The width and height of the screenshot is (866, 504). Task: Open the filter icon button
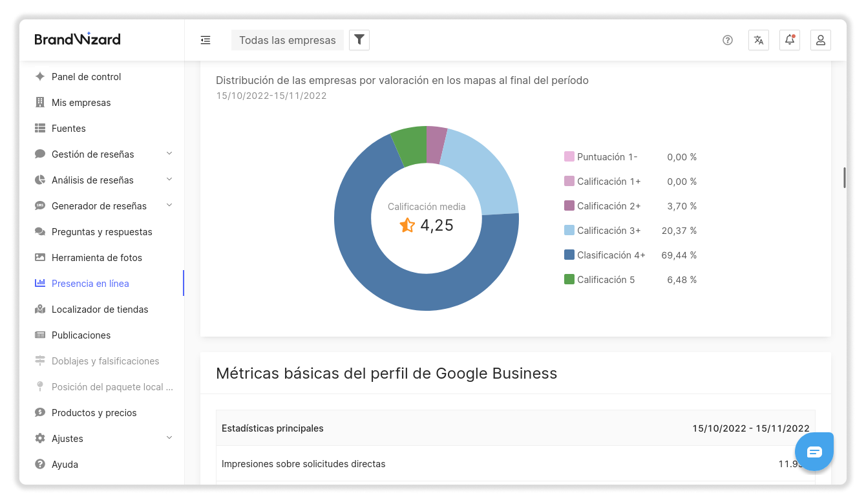pos(359,40)
